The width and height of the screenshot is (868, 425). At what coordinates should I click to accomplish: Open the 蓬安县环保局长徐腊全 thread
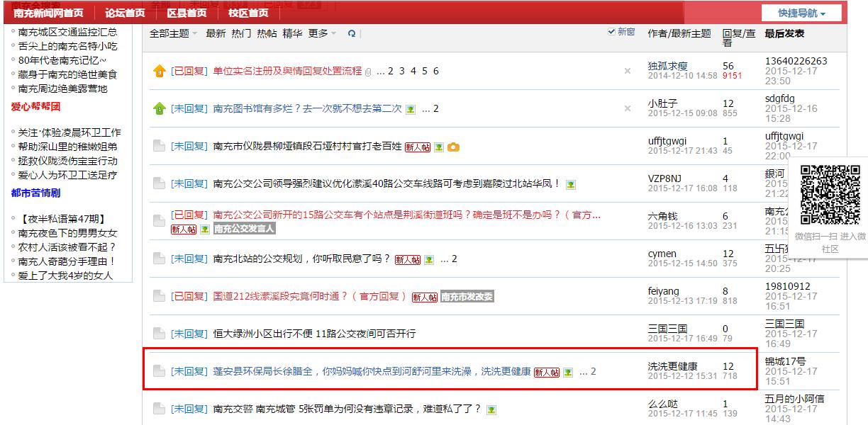point(372,371)
